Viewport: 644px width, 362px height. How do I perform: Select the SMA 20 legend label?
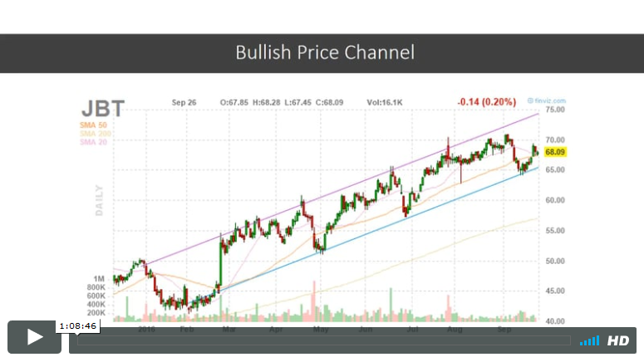tap(95, 142)
